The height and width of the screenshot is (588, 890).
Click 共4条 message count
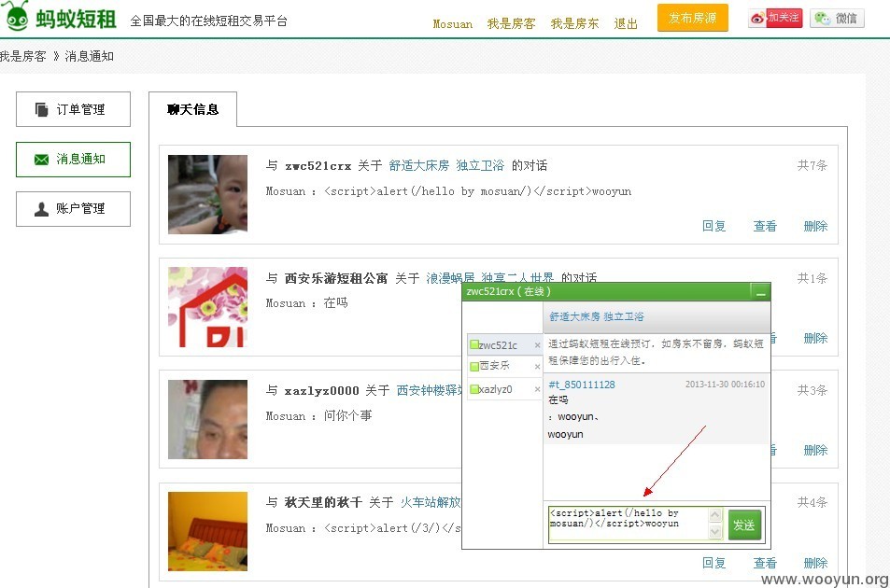tap(812, 502)
